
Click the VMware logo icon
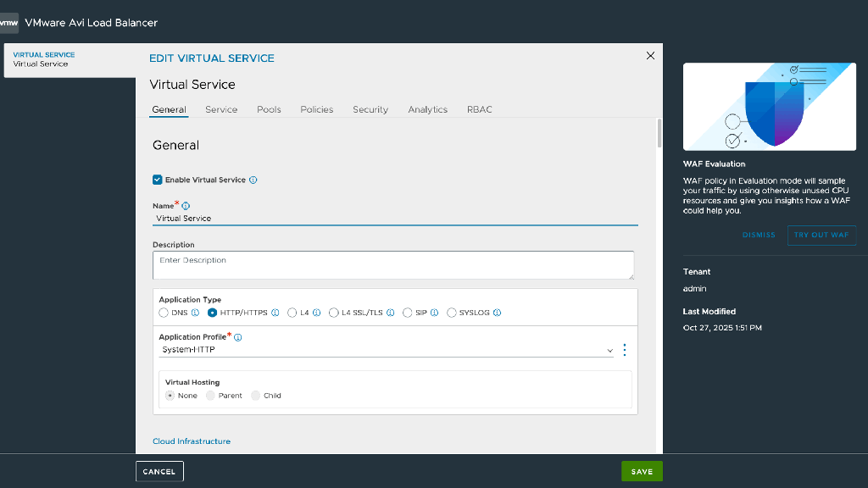(x=9, y=23)
